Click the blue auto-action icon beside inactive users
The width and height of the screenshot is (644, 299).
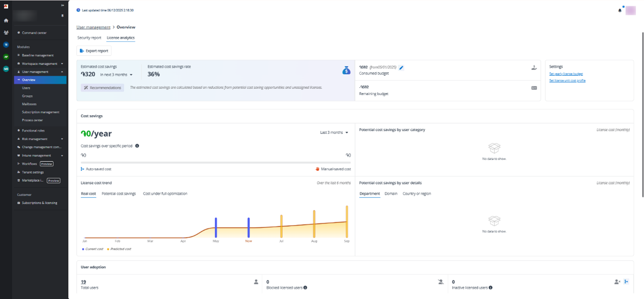pyautogui.click(x=626, y=282)
